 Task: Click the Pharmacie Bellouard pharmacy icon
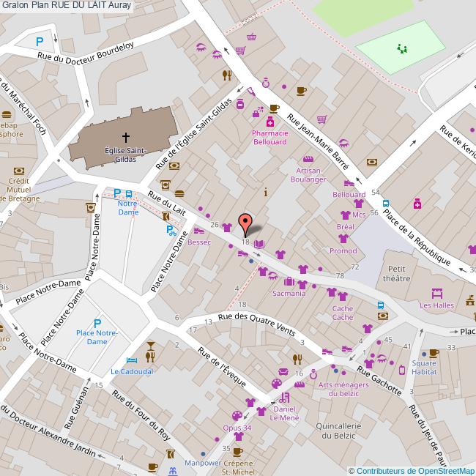click(x=270, y=122)
